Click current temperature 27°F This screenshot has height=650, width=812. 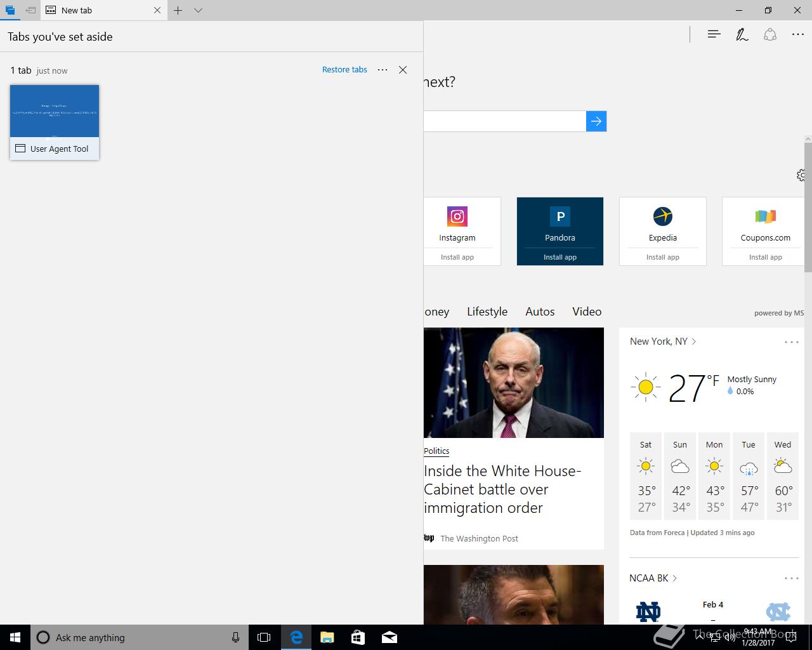tap(694, 388)
